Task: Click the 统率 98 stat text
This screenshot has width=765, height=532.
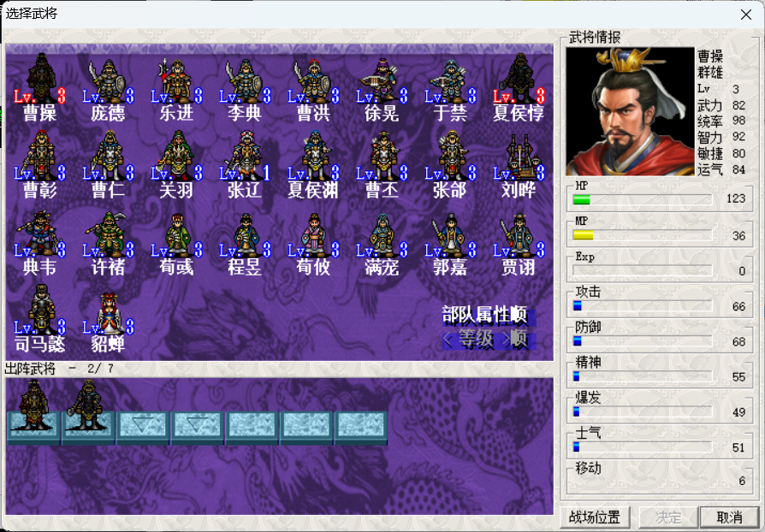Action: point(721,121)
